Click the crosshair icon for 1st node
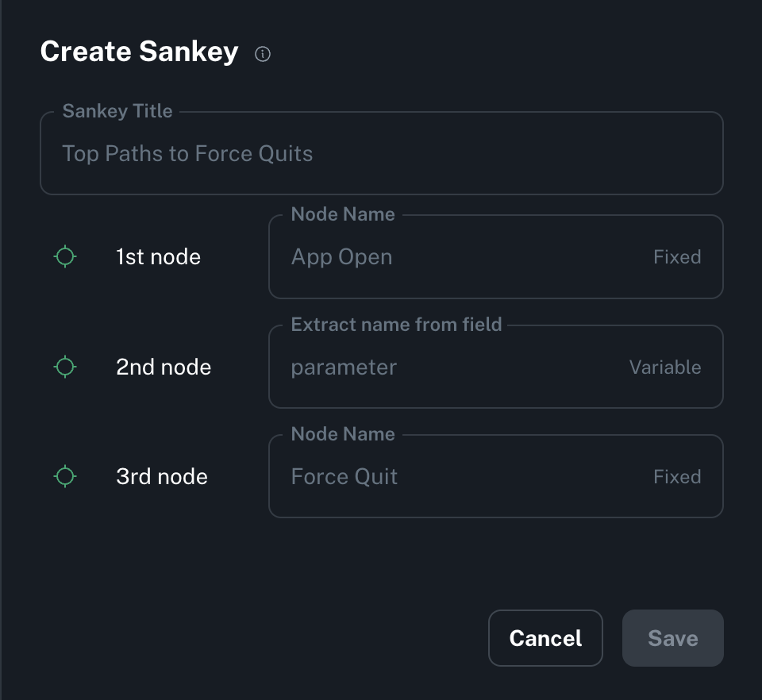This screenshot has width=762, height=700. 65,256
